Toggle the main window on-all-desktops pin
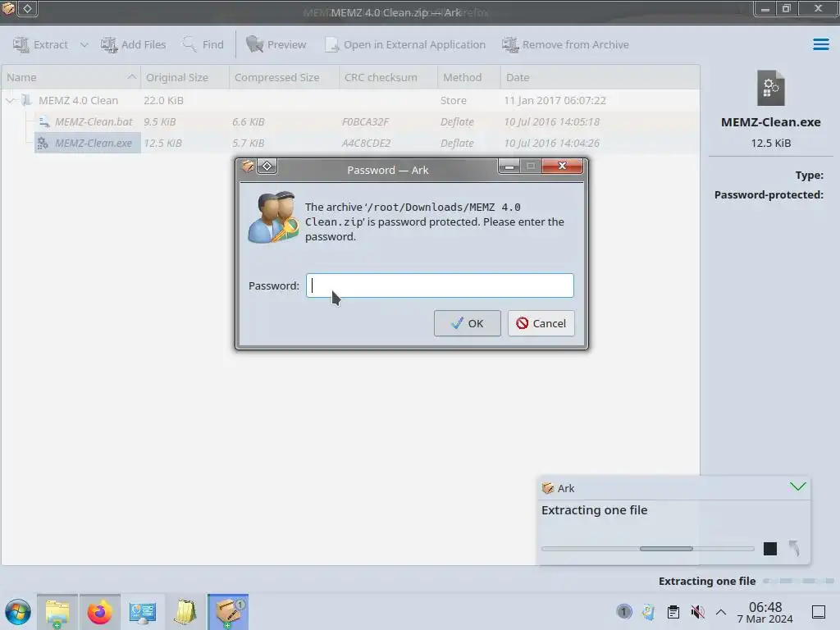This screenshot has width=840, height=630. coord(27,8)
